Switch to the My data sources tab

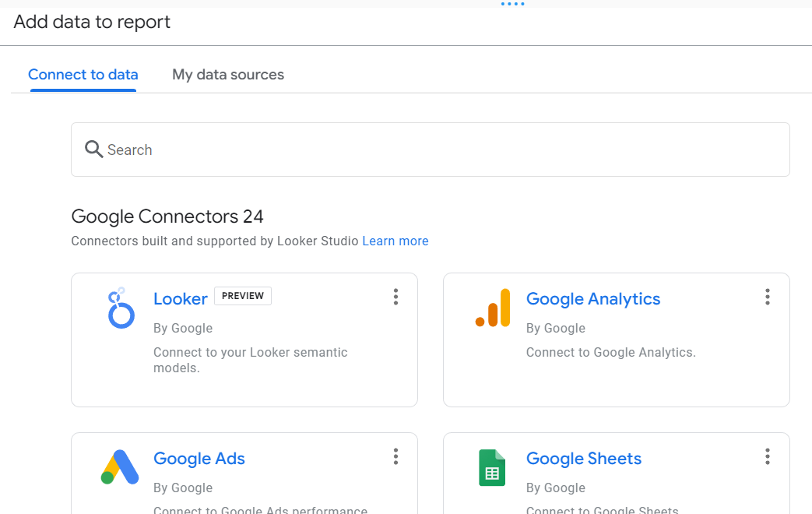(x=228, y=75)
